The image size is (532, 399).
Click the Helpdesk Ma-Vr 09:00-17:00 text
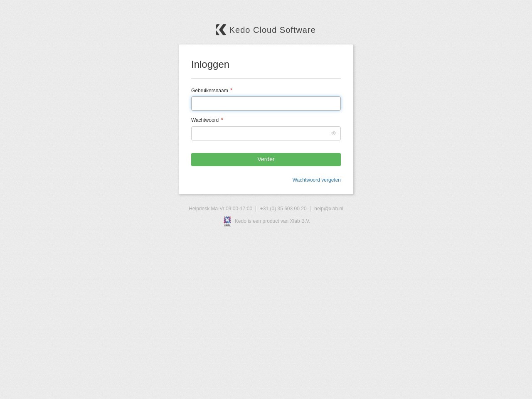point(220,209)
